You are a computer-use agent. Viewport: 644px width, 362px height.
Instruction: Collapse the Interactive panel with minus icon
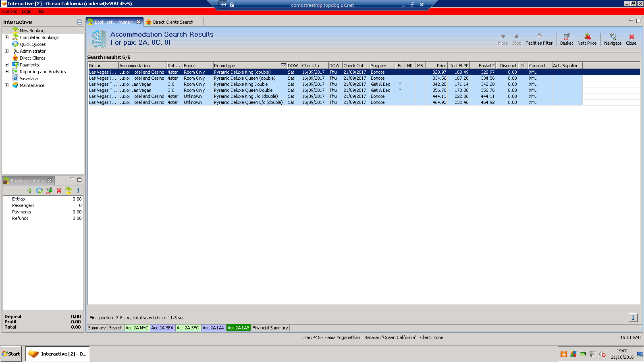click(x=79, y=22)
